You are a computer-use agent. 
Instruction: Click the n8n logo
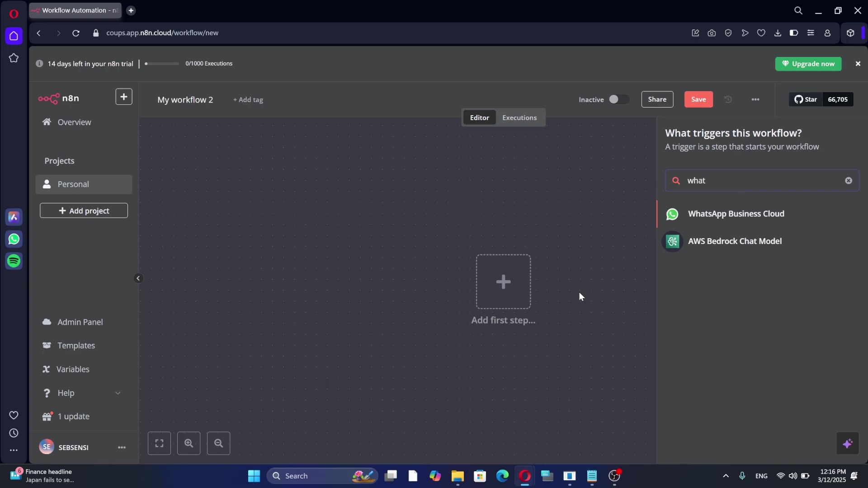click(59, 98)
